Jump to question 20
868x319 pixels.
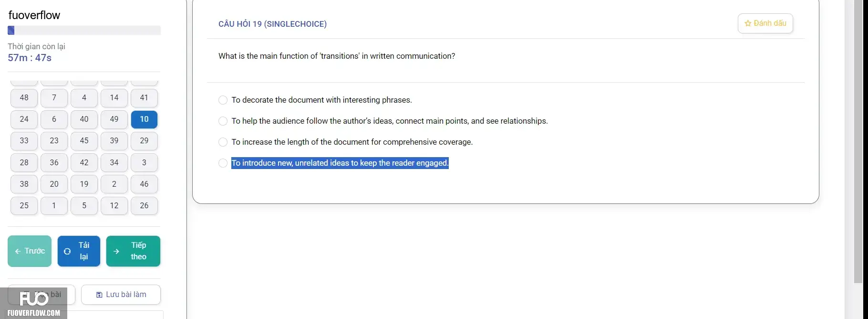tap(54, 184)
